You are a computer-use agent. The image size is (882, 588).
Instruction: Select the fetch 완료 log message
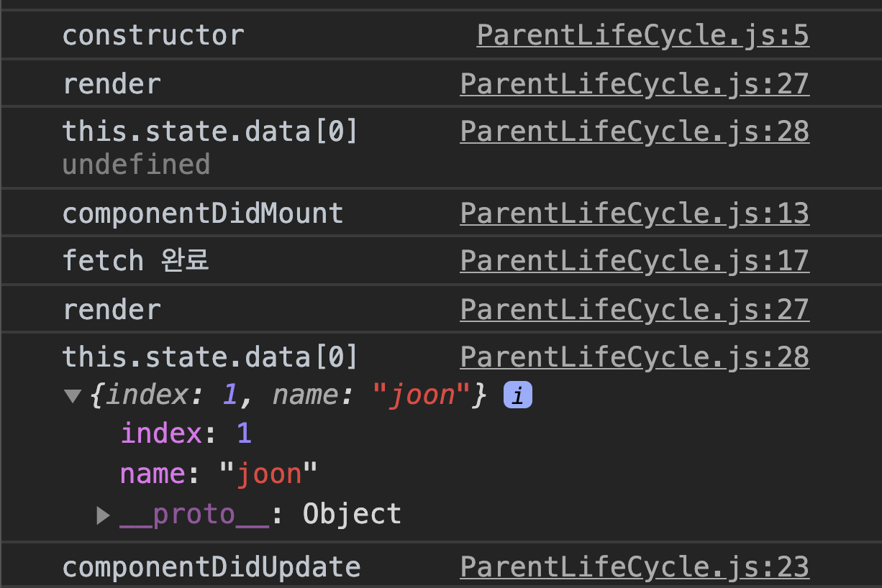click(136, 261)
